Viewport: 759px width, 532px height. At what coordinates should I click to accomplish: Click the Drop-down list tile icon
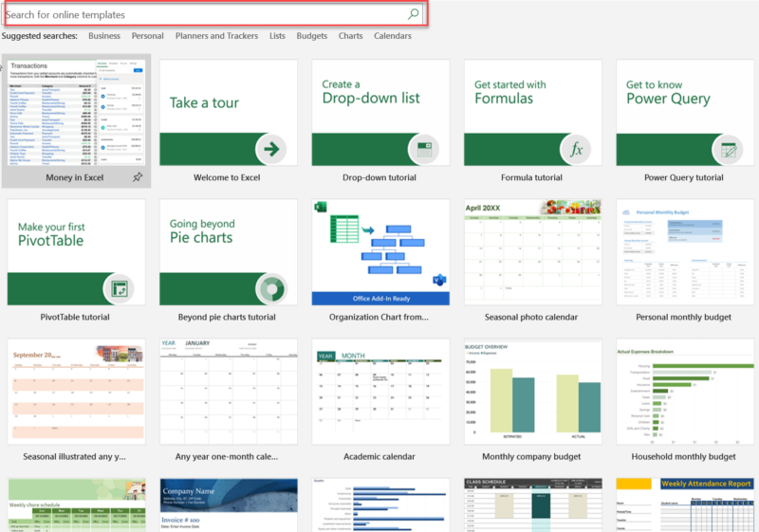(x=425, y=149)
